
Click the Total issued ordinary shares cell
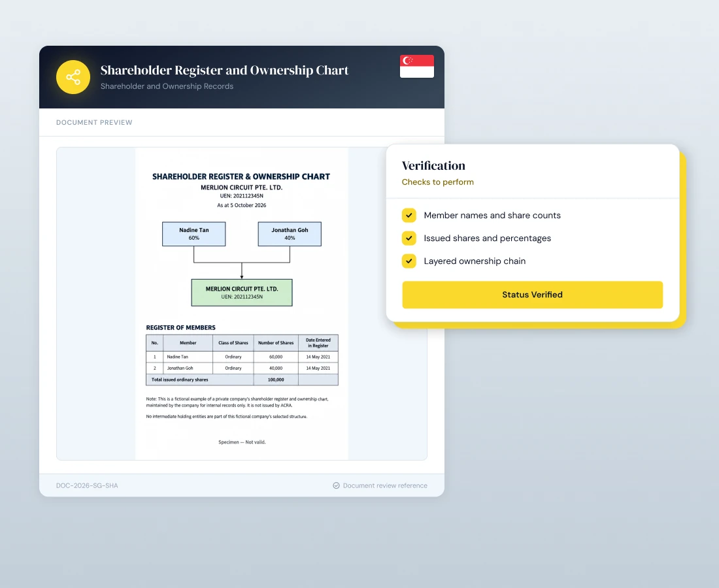(x=200, y=380)
